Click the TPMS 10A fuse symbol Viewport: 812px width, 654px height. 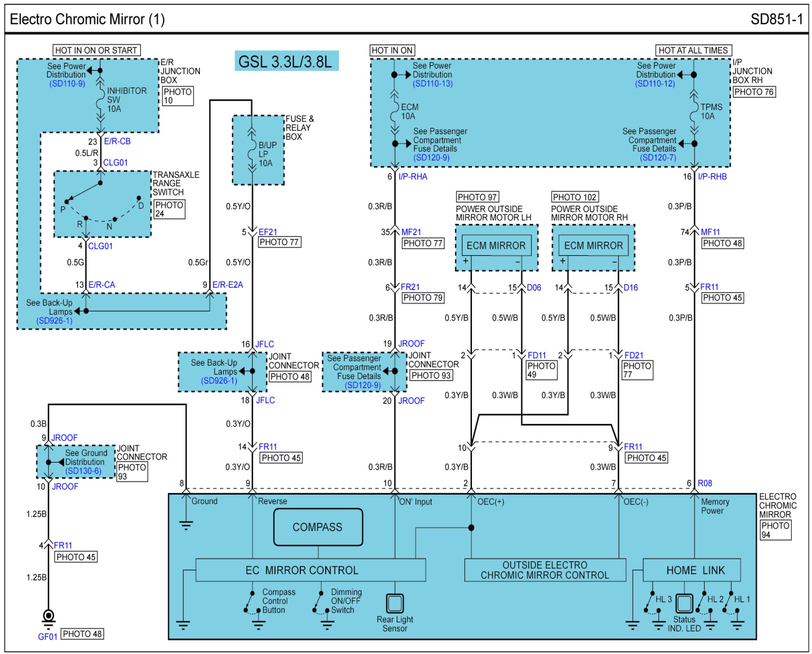(694, 111)
